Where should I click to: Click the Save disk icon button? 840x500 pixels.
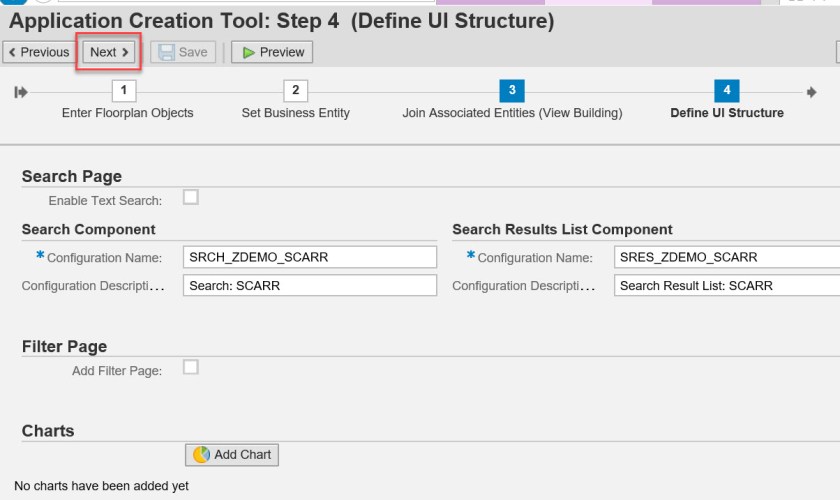pos(183,52)
